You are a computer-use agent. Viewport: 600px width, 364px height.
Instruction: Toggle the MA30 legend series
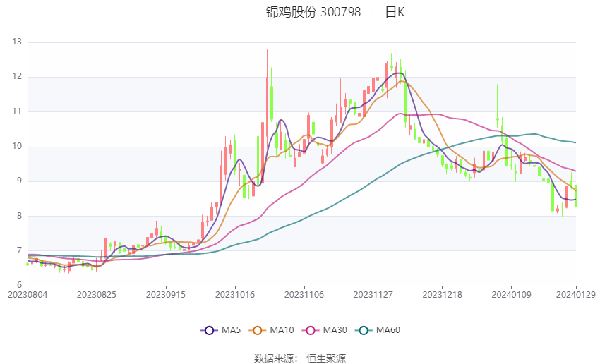pos(325,330)
